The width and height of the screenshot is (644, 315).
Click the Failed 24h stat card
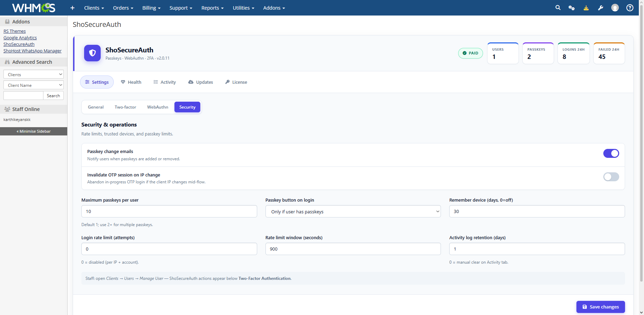(609, 53)
